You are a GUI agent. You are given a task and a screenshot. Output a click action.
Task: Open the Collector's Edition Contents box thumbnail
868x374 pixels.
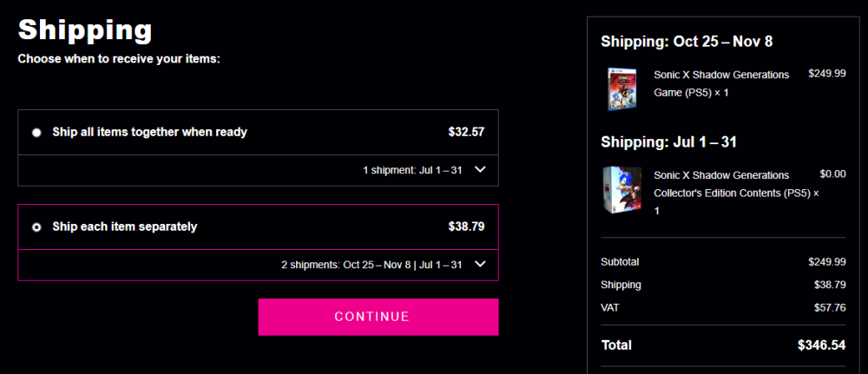[621, 190]
